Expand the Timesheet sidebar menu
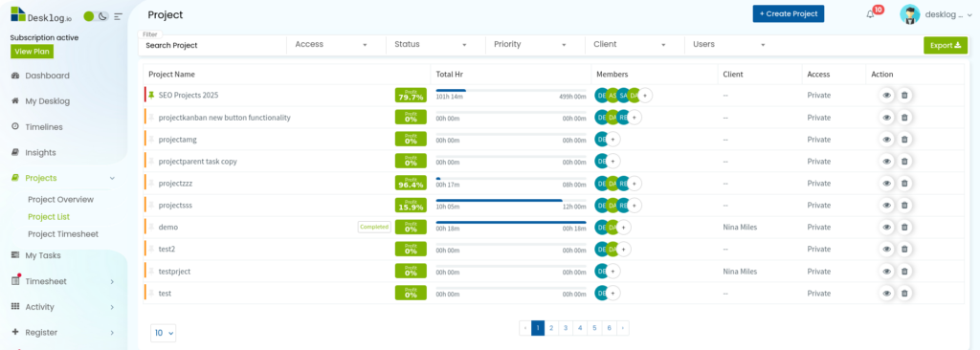980x350 pixels. tap(62, 281)
